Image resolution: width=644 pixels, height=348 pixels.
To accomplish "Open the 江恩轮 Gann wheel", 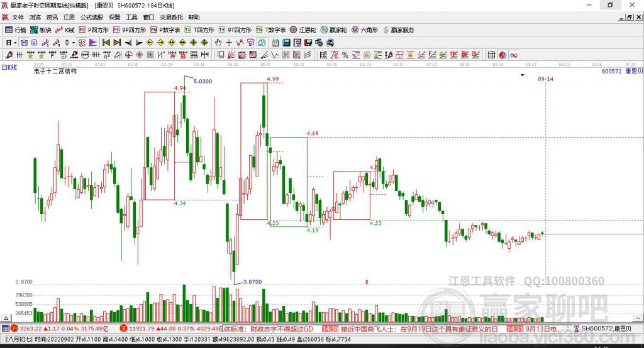I will tap(303, 30).
